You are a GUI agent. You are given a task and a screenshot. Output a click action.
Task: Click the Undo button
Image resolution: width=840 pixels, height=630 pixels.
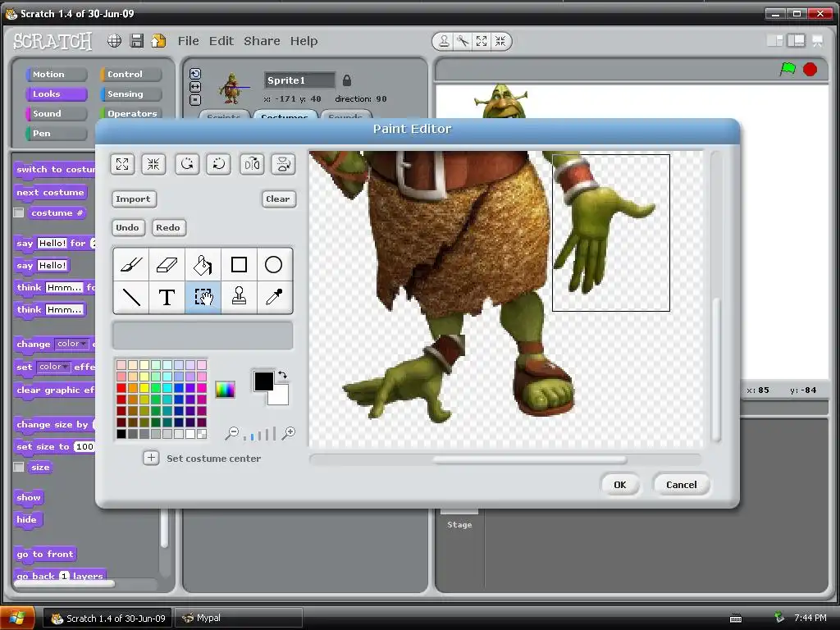point(127,227)
